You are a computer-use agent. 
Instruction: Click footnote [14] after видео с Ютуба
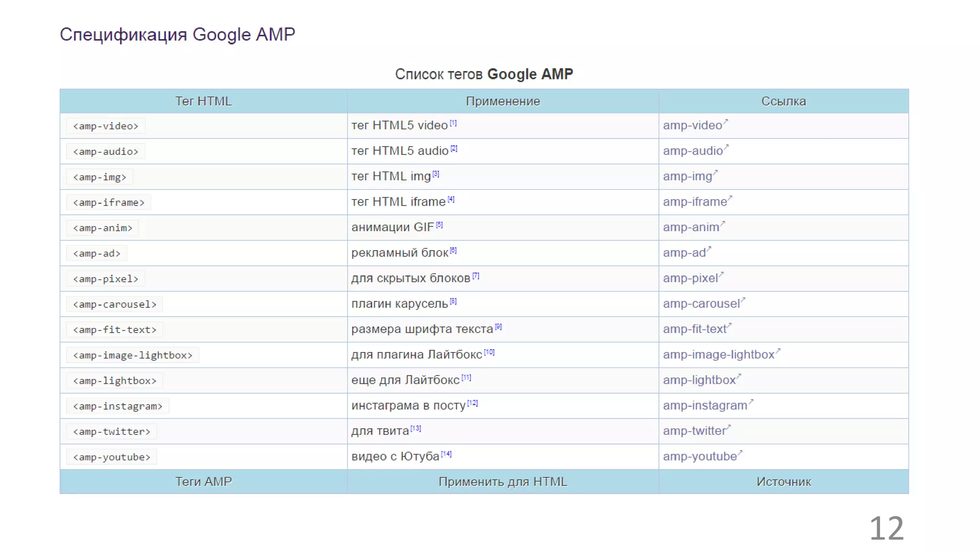pos(446,454)
